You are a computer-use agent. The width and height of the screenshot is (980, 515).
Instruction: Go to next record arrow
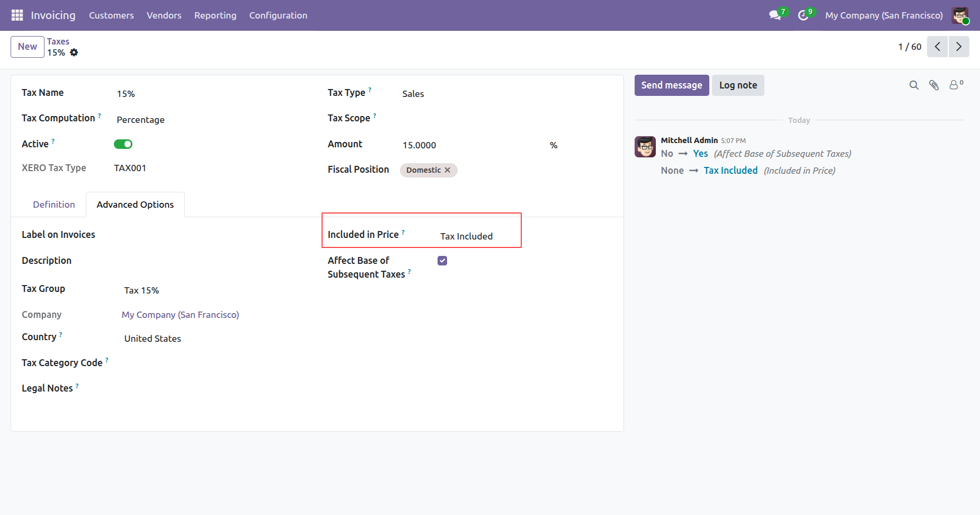tap(959, 47)
